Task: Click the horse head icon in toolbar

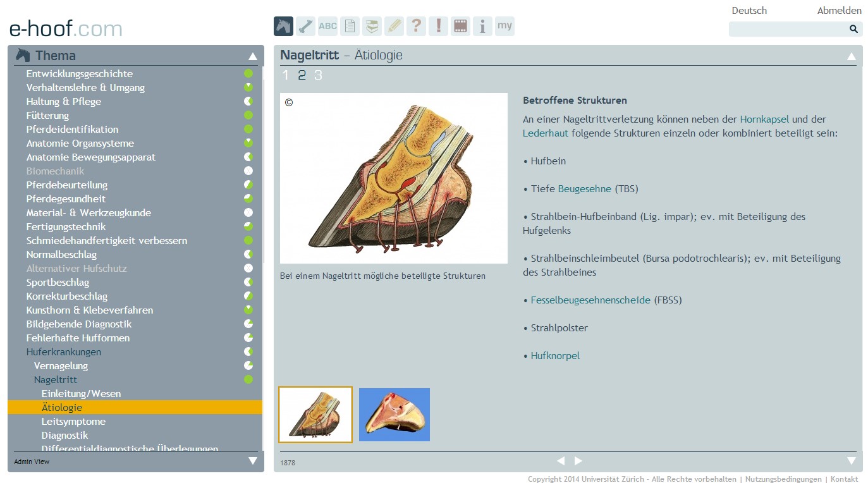Action: [x=283, y=27]
